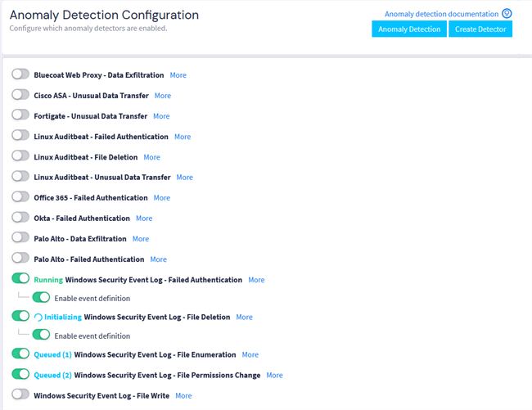Enable Bluecoat Web Proxy Data Exfiltration detector
532x410 pixels.
[x=20, y=74]
